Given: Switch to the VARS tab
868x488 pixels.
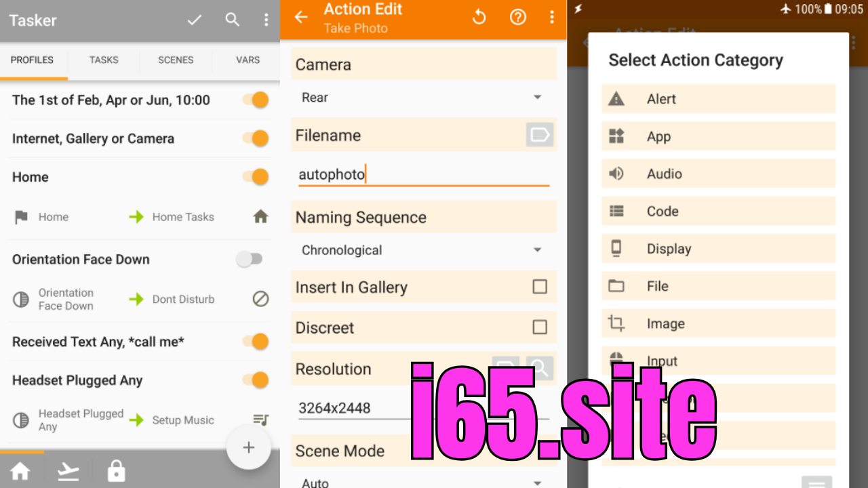Looking at the screenshot, I should coord(248,60).
